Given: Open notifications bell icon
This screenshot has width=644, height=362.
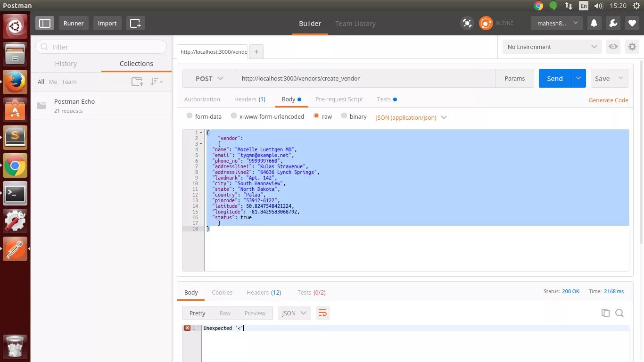Looking at the screenshot, I should click(x=594, y=23).
